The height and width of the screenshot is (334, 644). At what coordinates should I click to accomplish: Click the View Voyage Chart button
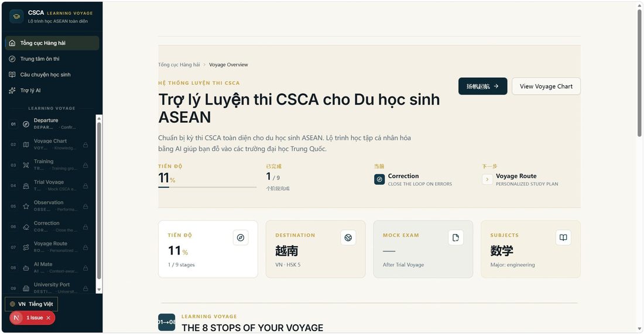coord(546,86)
